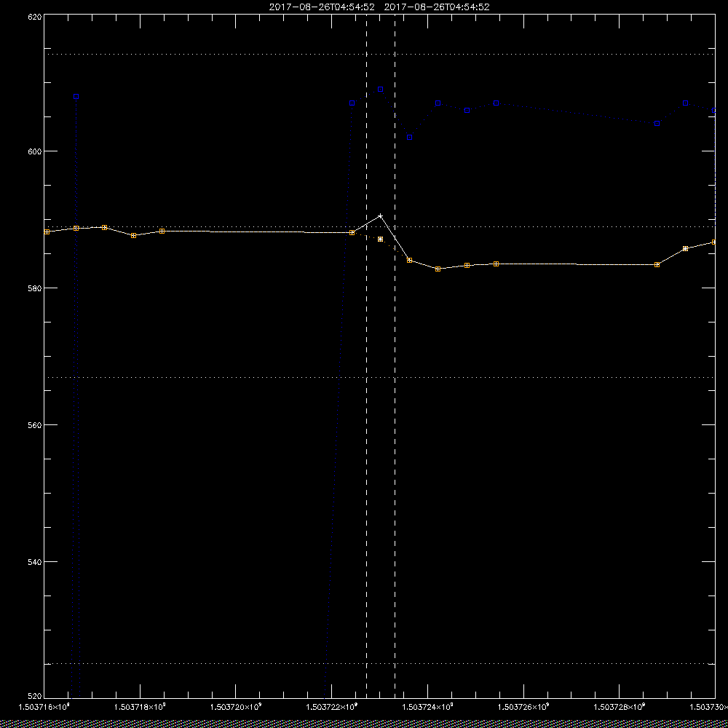Image resolution: width=728 pixels, height=728 pixels.
Task: Select the right vertical dashed line
Action: pos(395,356)
